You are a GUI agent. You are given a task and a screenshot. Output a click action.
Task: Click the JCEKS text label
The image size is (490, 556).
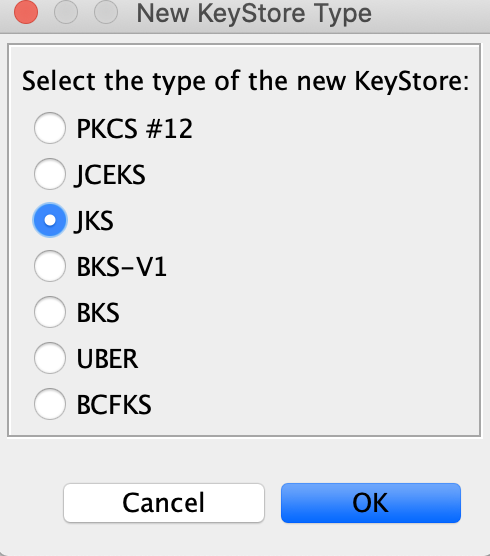(110, 175)
